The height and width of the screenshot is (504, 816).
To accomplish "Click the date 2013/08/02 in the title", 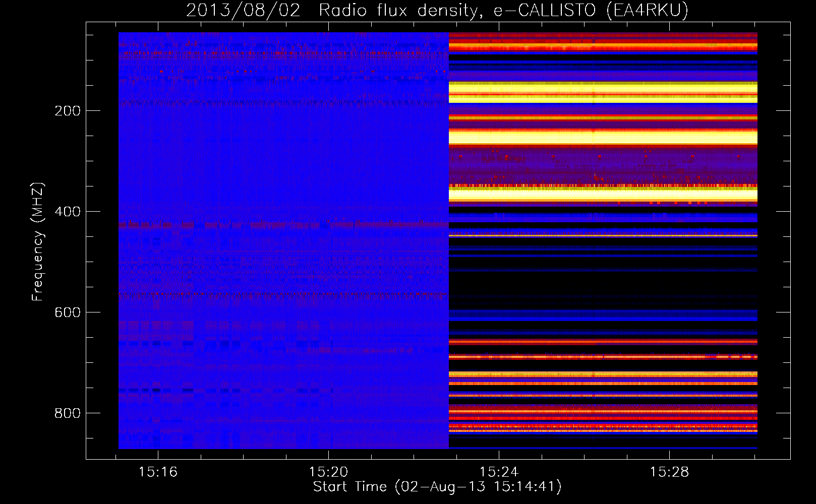I will pos(243,10).
